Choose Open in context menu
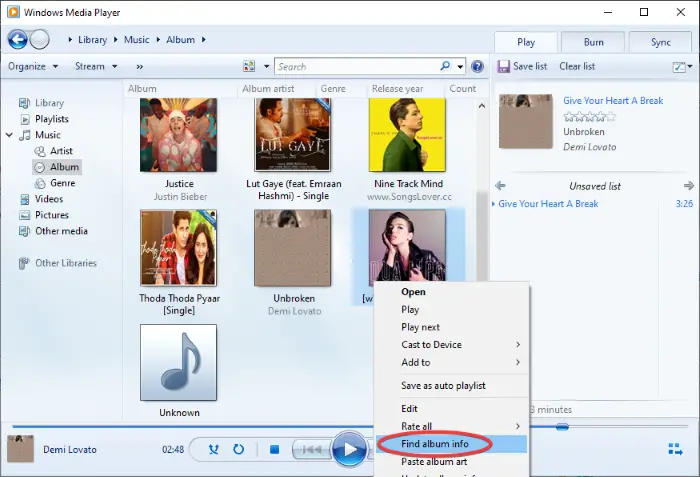This screenshot has width=700, height=477. point(452,292)
